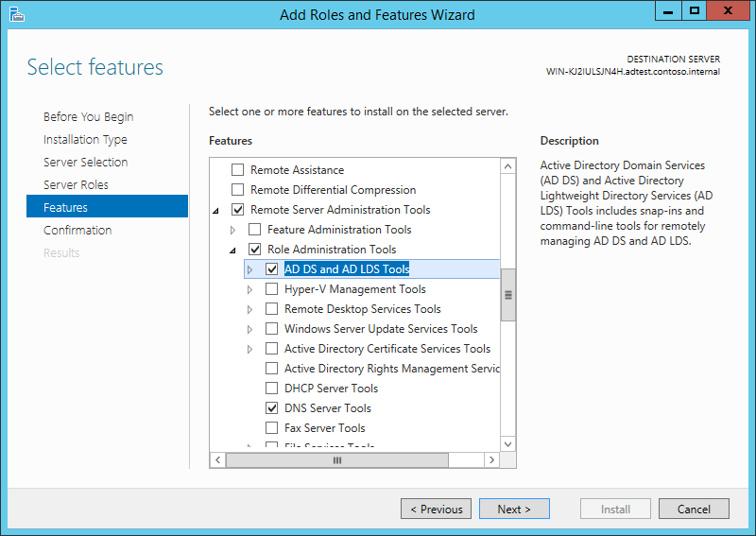Click the horizontal scrollbar thumb in features list
Screen dimensions: 756x536
point(337,459)
